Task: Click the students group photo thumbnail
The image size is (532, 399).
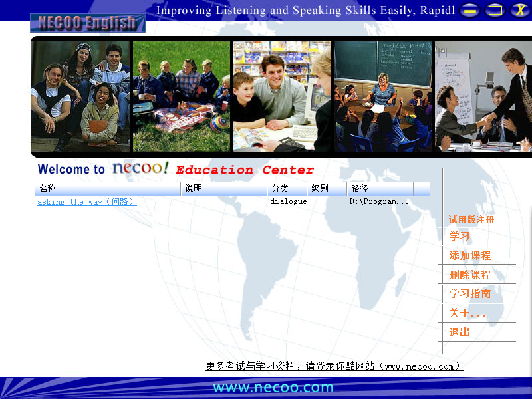Action: point(80,96)
